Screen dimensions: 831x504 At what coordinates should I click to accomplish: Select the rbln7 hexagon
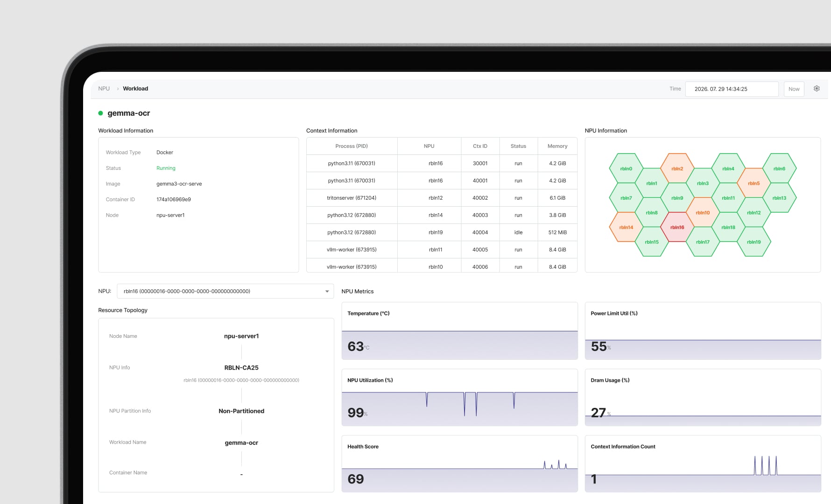(626, 198)
